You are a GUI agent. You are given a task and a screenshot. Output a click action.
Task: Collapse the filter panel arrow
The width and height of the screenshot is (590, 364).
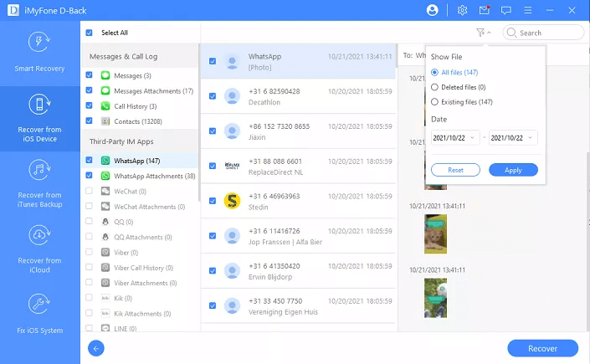click(x=490, y=33)
